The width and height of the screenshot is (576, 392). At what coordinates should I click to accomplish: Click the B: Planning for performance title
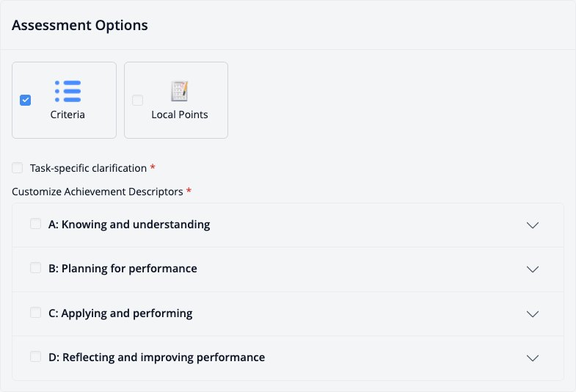[123, 269]
